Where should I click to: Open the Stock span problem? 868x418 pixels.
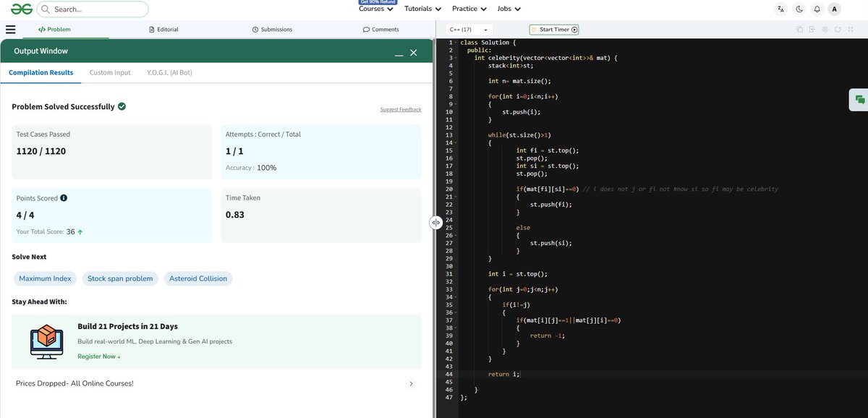pyautogui.click(x=120, y=278)
